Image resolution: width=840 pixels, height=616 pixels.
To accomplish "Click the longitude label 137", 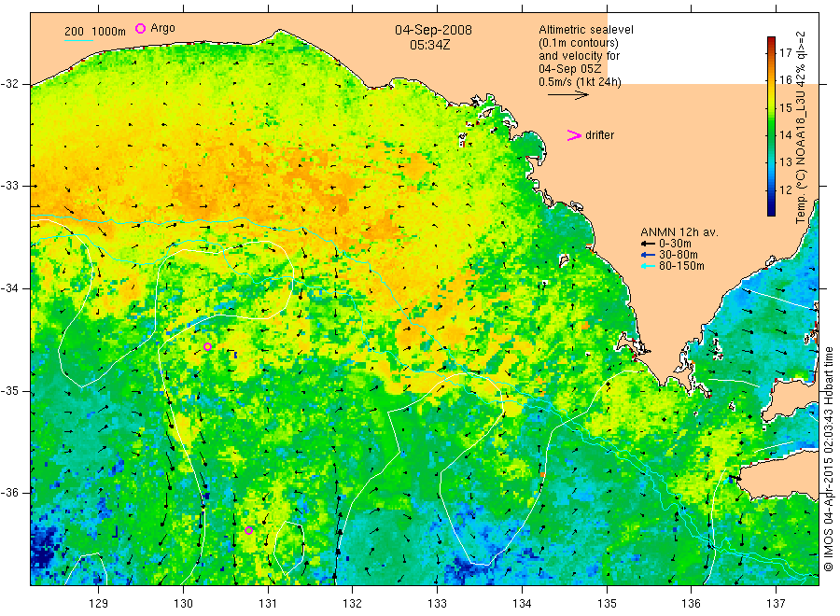I will [x=776, y=603].
